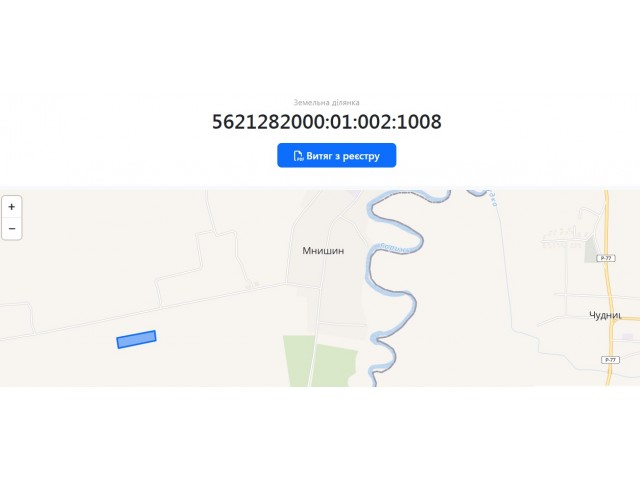Zoom out the map with minus button

tap(11, 229)
